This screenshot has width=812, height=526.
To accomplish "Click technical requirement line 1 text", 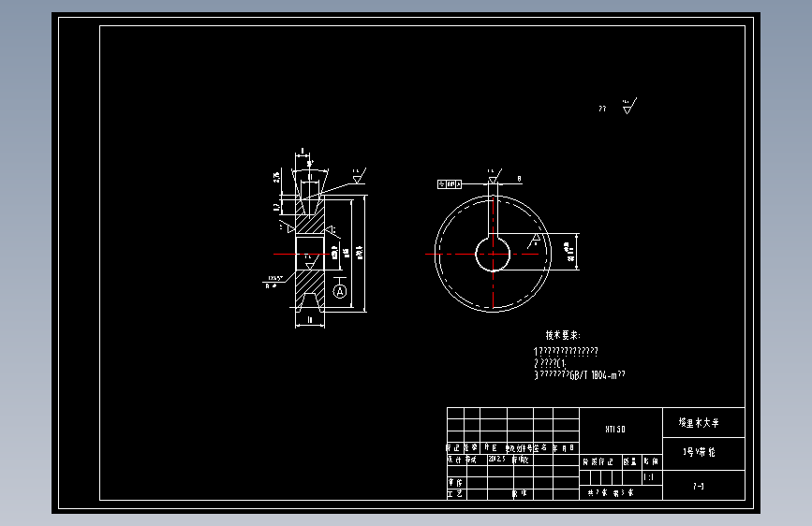I will (566, 352).
